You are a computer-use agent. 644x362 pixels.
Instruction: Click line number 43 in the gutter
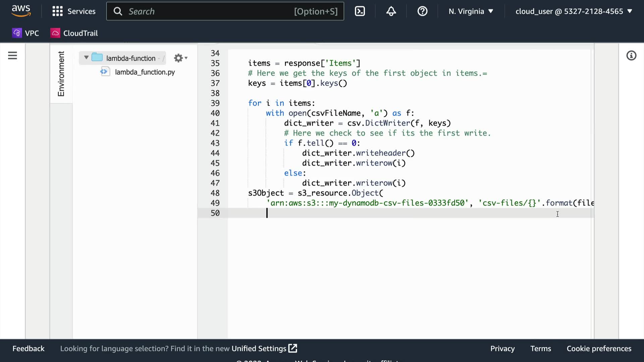215,143
